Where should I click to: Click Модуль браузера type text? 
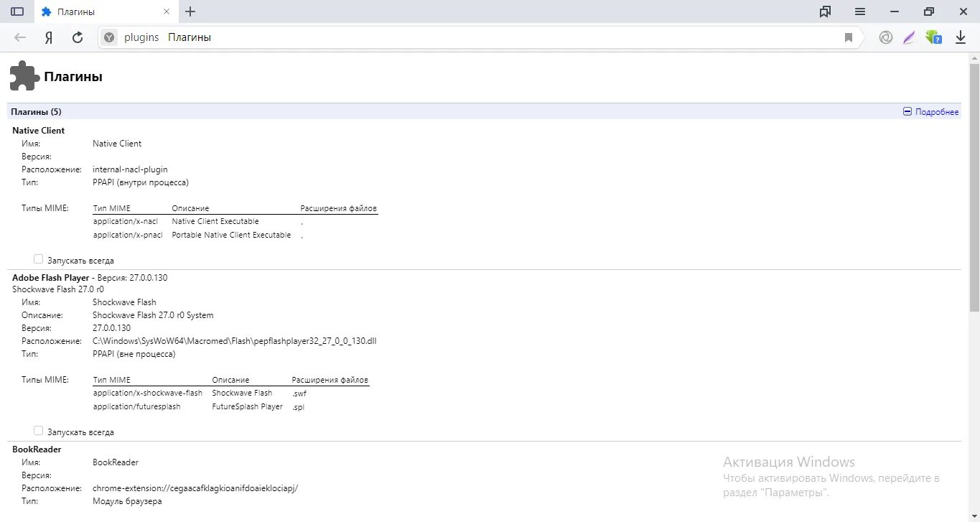click(x=127, y=501)
